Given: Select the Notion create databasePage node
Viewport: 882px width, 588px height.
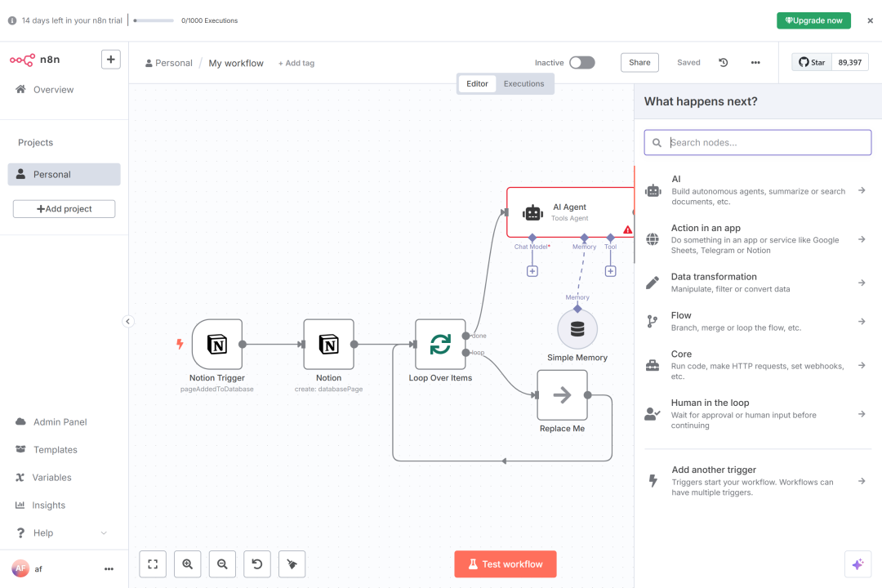Looking at the screenshot, I should (x=328, y=345).
